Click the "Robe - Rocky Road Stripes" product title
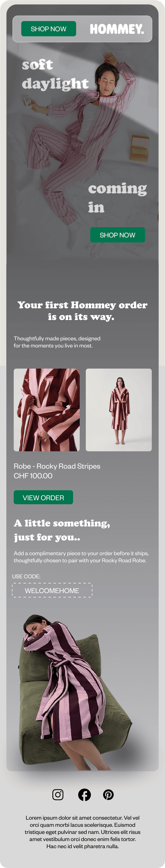Viewport: 165px width, 868px height. [x=57, y=466]
